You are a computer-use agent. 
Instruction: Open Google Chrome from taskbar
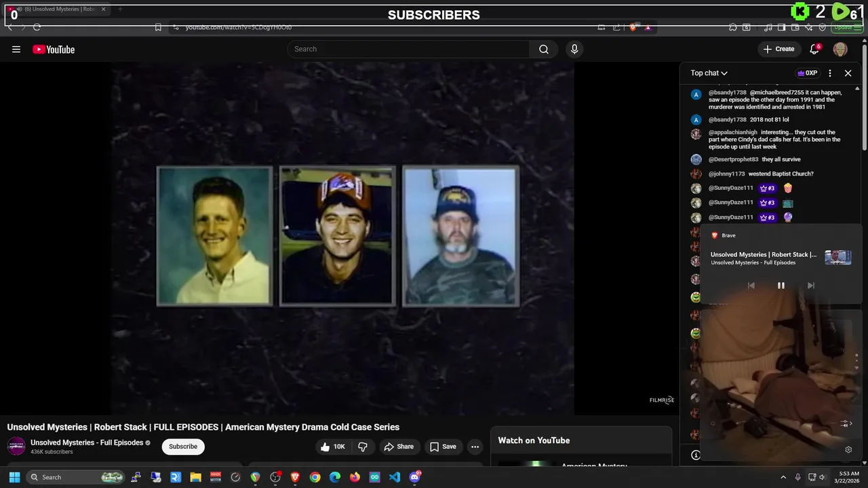pos(315,477)
